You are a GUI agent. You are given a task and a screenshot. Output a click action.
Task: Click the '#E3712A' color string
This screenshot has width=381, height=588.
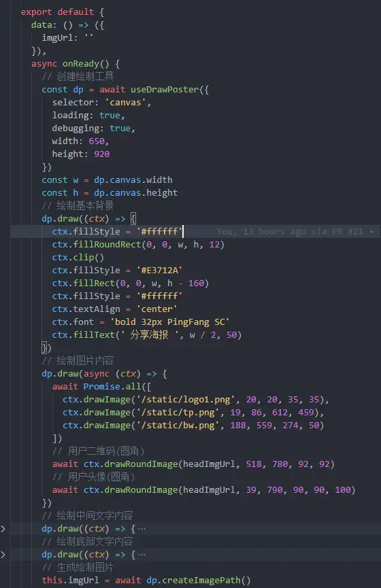coord(159,271)
